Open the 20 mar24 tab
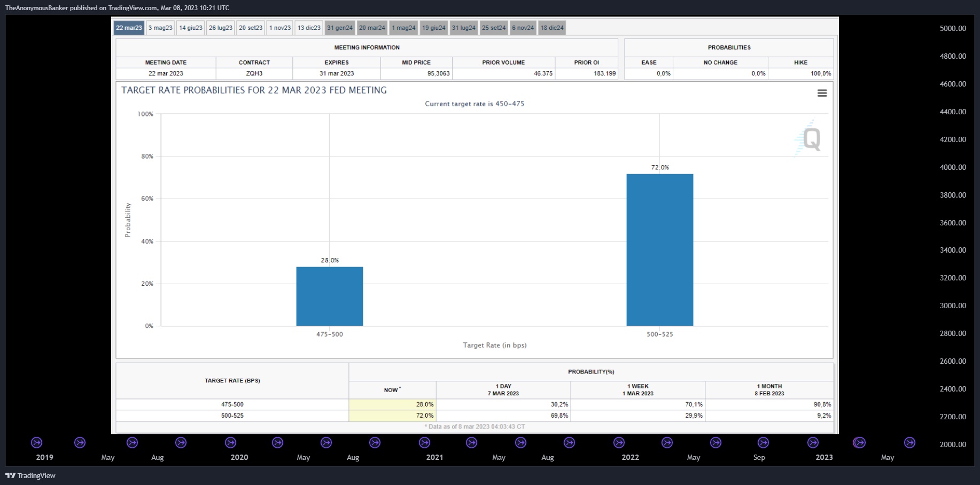This screenshot has height=485, width=980. (372, 28)
